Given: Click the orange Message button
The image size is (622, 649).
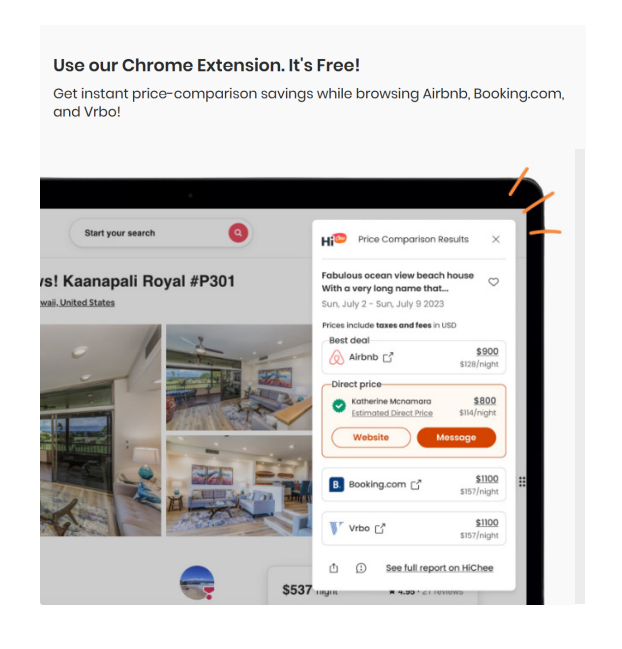Looking at the screenshot, I should tap(456, 437).
